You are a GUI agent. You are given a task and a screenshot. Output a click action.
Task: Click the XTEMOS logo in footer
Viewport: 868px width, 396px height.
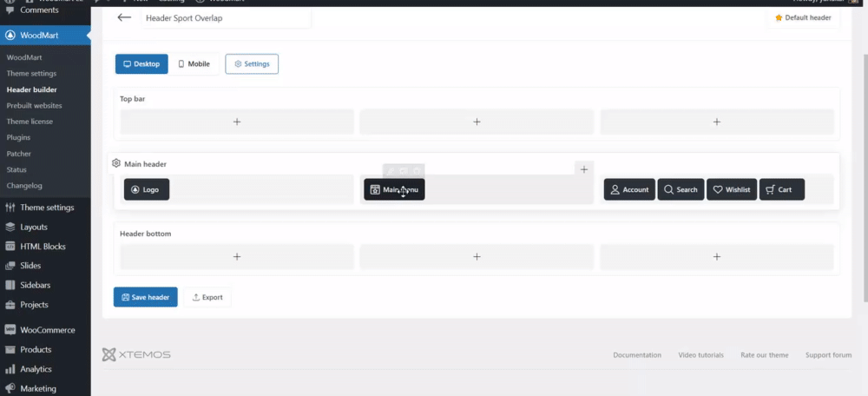136,355
